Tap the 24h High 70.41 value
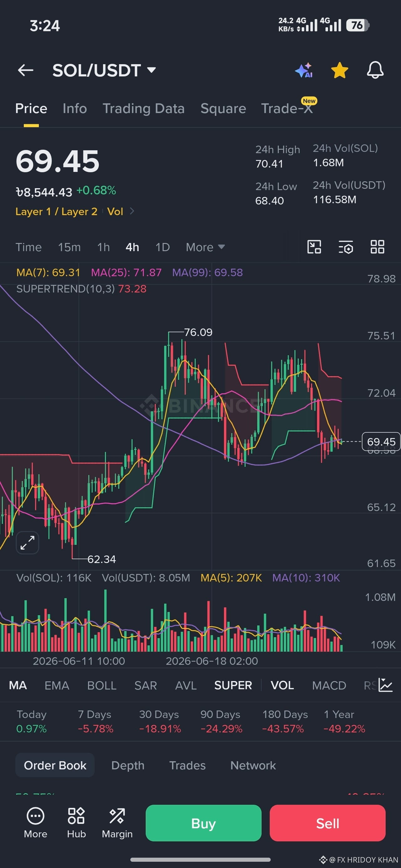 (269, 164)
